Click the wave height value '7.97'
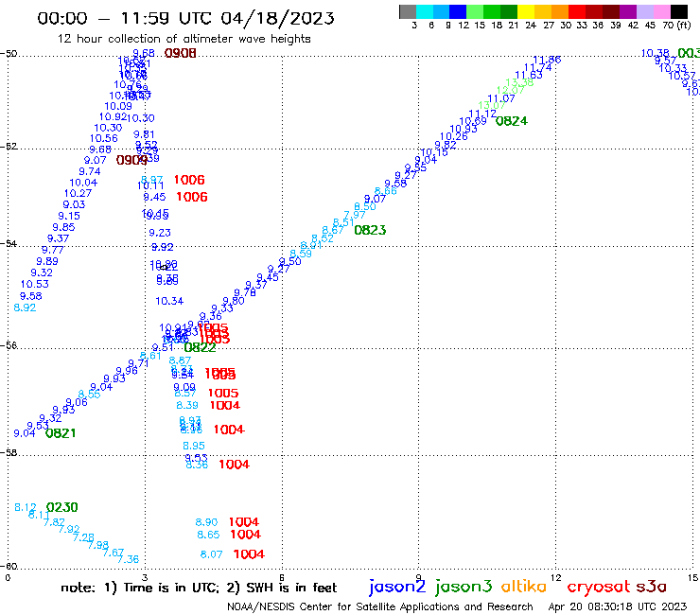Image resolution: width=700 pixels, height=615 pixels. coord(355,215)
